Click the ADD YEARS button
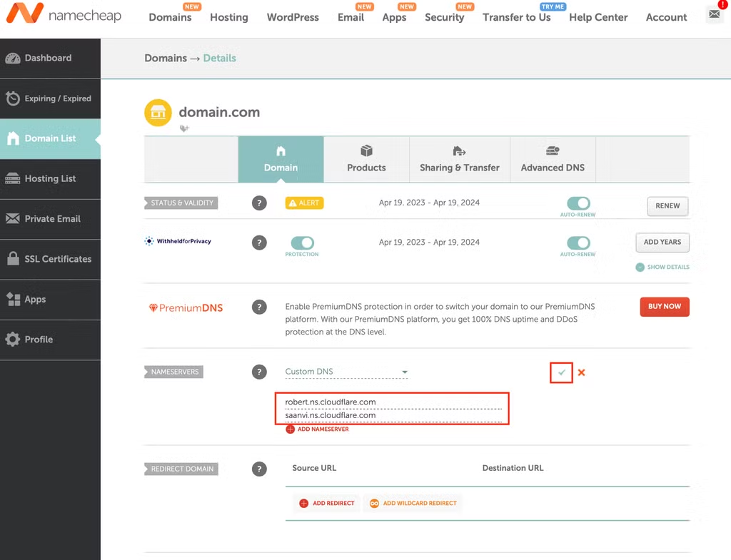Viewport: 731px width, 560px height. [662, 243]
